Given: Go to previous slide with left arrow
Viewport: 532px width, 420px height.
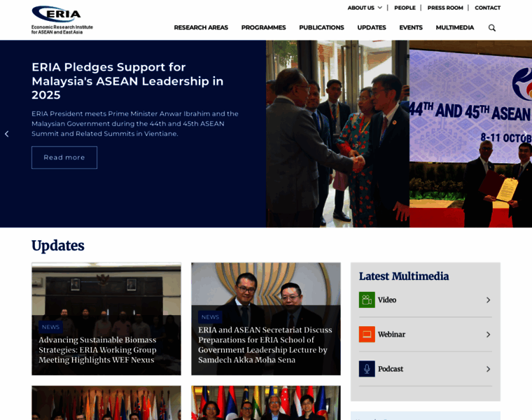Looking at the screenshot, I should click(x=7, y=134).
